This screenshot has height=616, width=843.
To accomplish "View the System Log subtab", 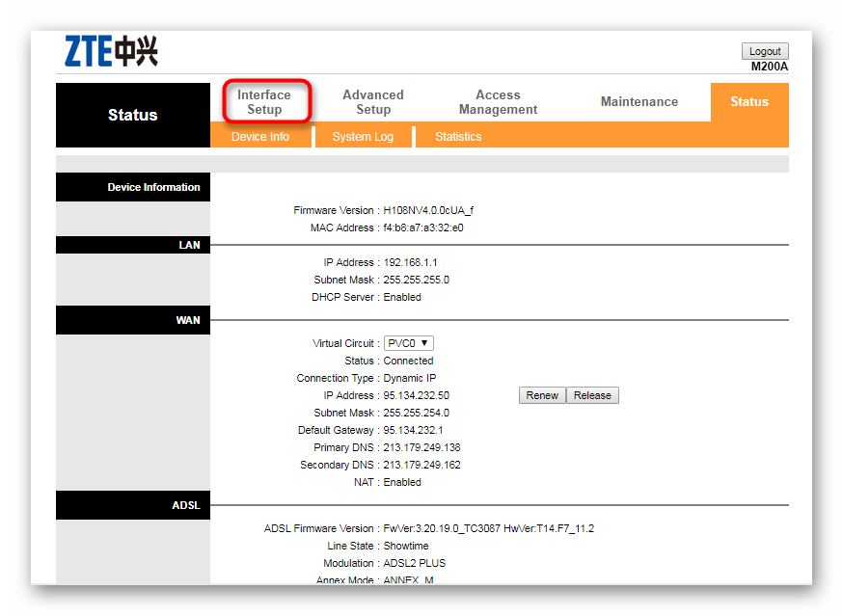I will pyautogui.click(x=363, y=137).
